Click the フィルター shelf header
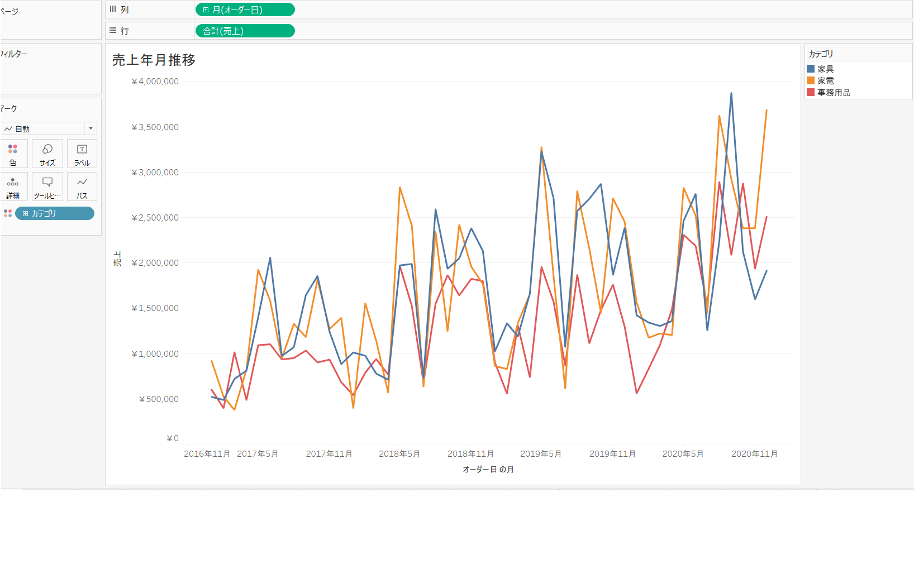The height and width of the screenshot is (588, 914). click(x=13, y=54)
